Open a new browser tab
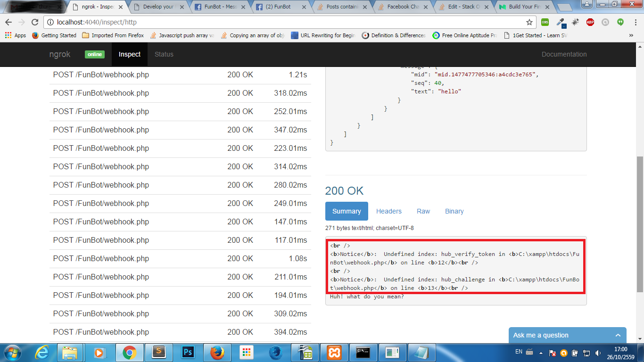The width and height of the screenshot is (644, 362). 564,7
